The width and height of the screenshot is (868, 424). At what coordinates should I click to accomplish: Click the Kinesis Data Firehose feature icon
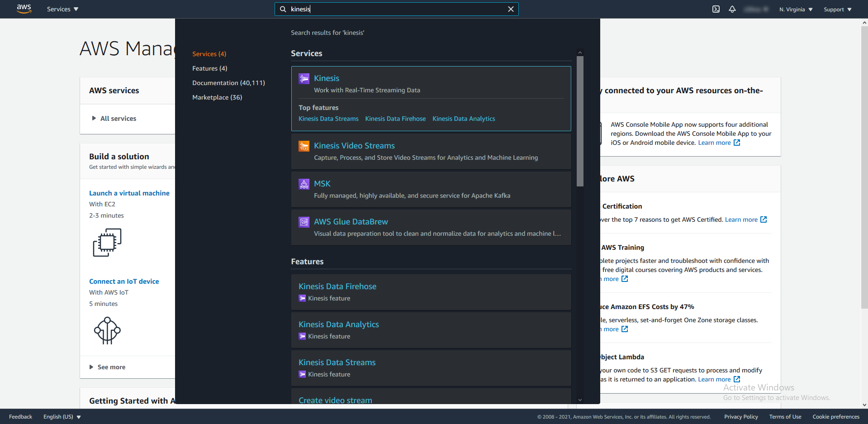(x=302, y=298)
